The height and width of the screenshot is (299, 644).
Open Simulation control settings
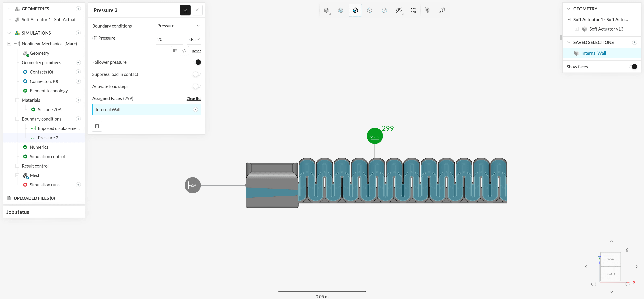47,157
